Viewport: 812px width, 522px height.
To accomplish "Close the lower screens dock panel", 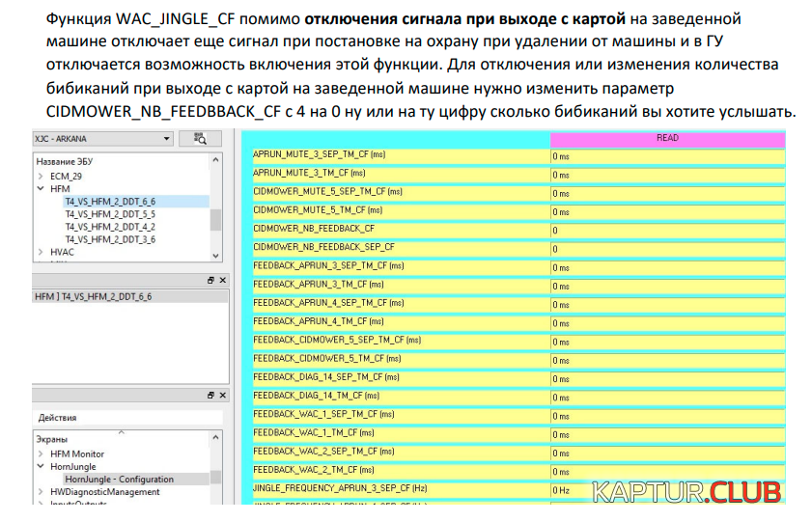I will point(222,396).
